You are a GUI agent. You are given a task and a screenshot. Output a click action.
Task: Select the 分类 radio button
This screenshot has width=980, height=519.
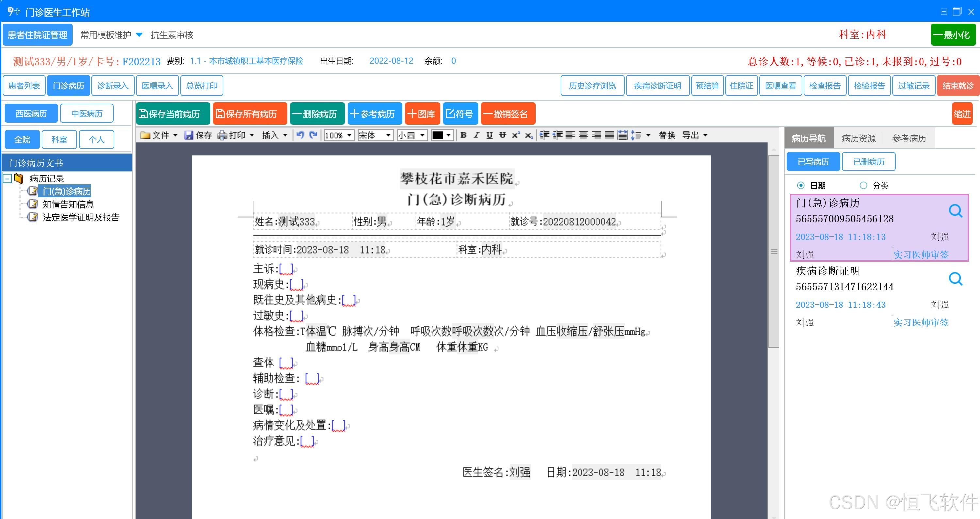tap(863, 185)
